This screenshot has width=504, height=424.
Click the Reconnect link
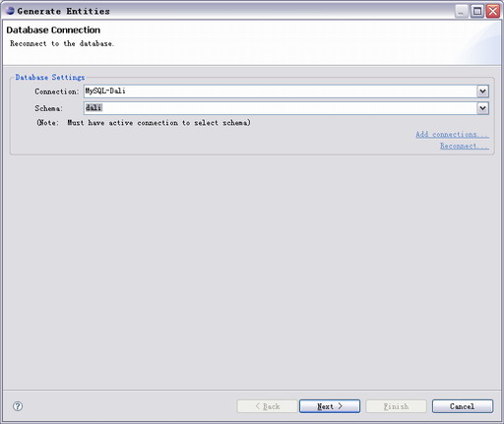point(465,146)
